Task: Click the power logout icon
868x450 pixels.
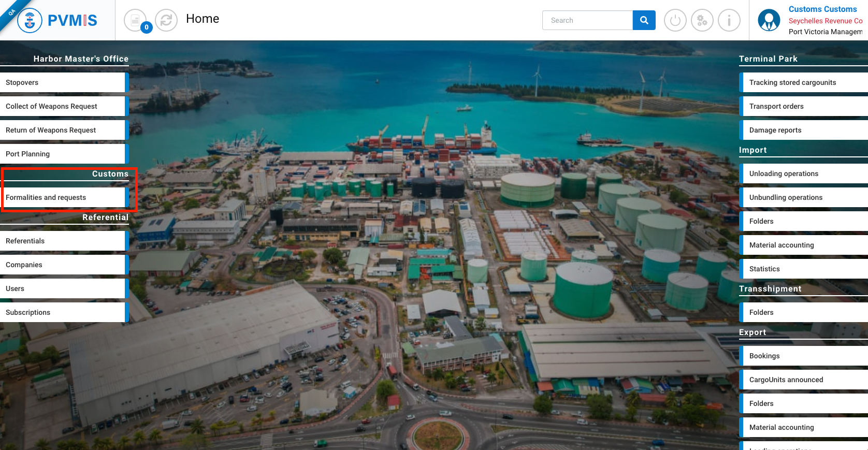Action: tap(675, 21)
